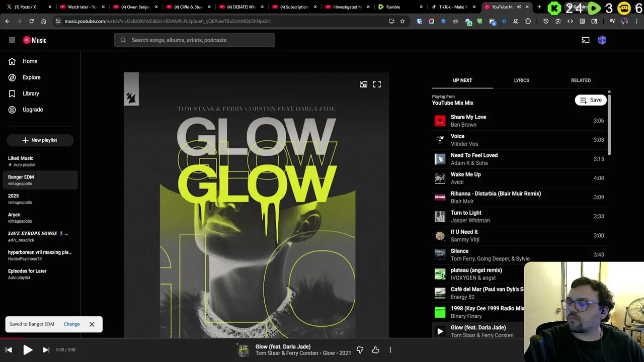Open the account avatar menu
644x362 pixels.
click(602, 40)
